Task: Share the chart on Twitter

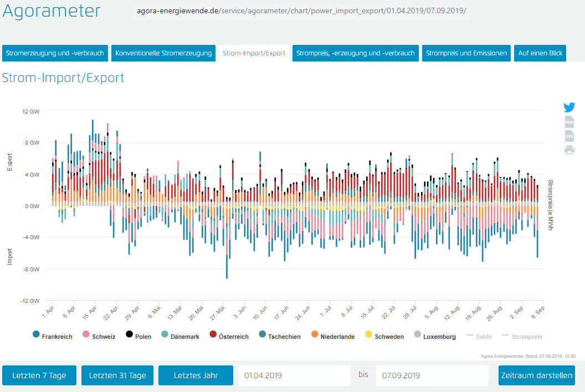Action: click(x=569, y=107)
